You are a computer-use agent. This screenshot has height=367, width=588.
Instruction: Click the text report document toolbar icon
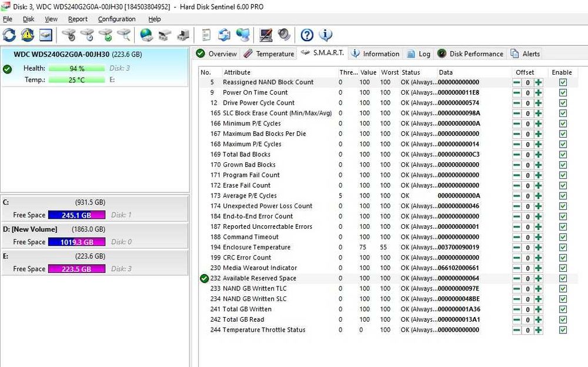[x=206, y=35]
